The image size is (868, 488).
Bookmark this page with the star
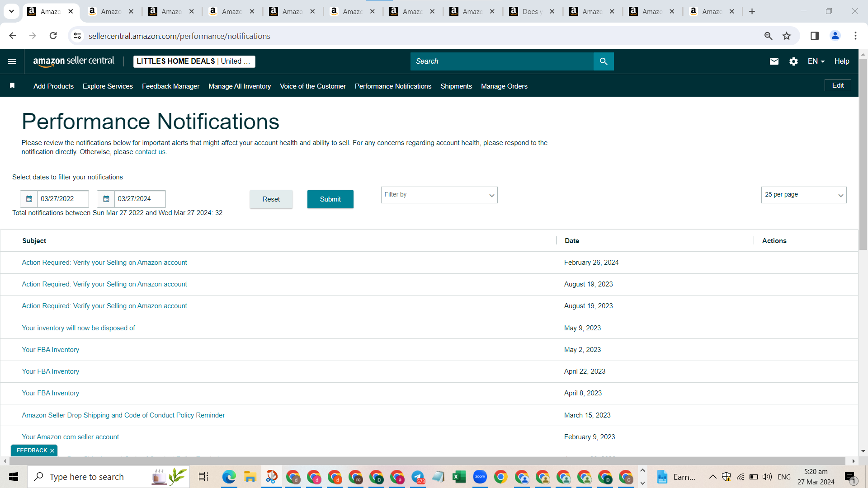point(787,36)
